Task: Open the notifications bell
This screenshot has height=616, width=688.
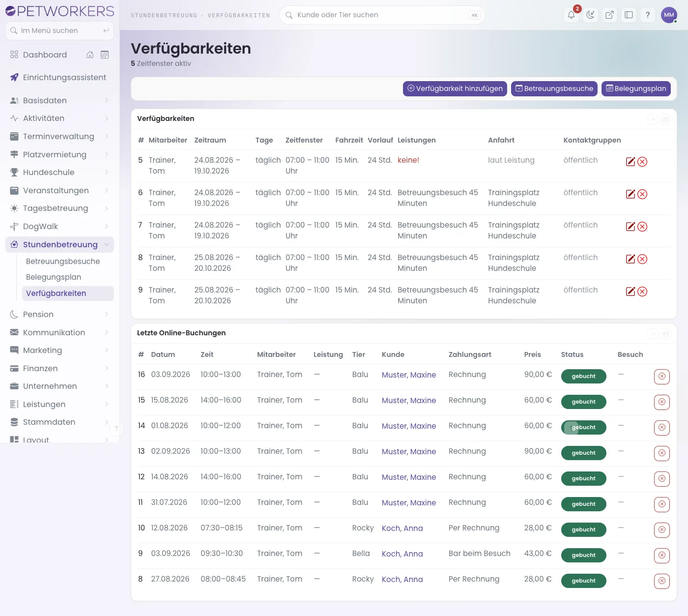Action: [x=571, y=15]
